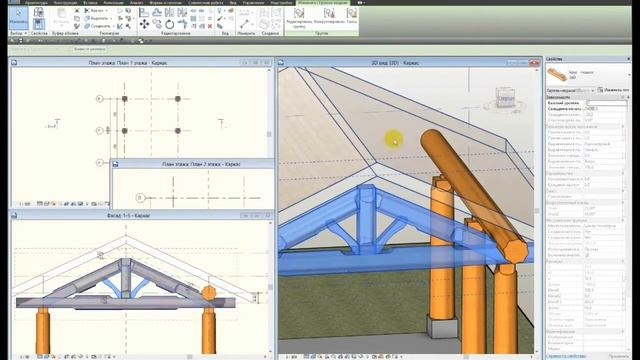640x360 pixels.
Task: Click the Link group button
Action: tap(351, 16)
